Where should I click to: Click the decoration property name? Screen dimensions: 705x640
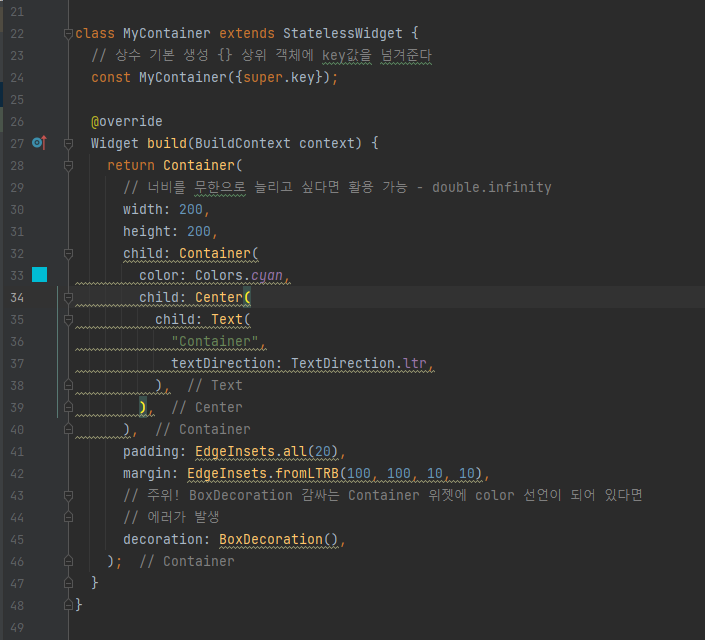point(163,539)
